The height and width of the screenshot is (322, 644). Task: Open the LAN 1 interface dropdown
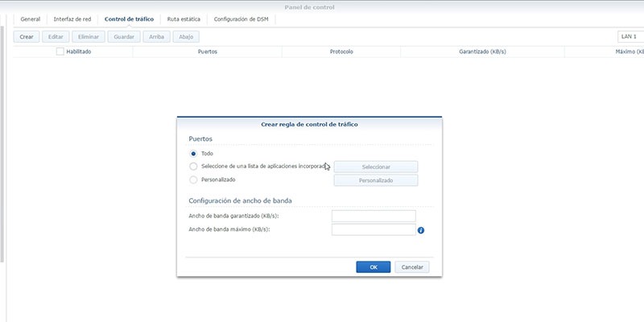click(630, 36)
